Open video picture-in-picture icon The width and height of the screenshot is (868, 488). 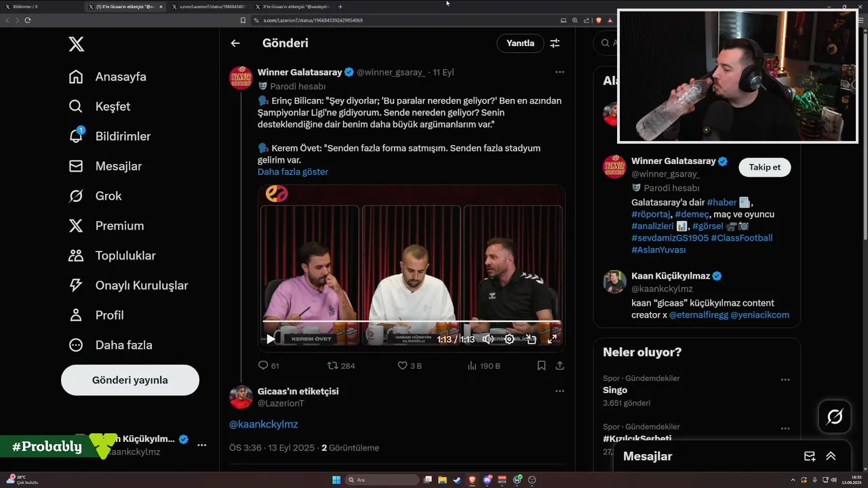click(x=531, y=339)
